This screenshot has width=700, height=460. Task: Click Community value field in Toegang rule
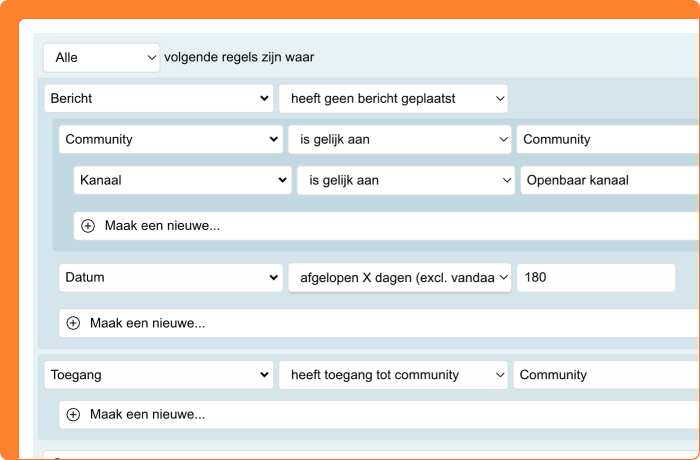click(607, 375)
